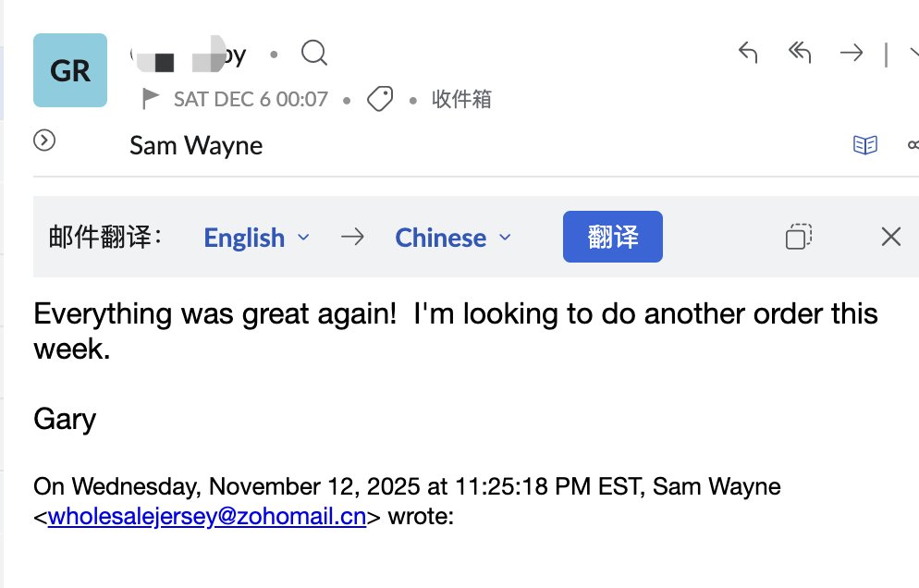The image size is (919, 588).
Task: Click the reply arrow icon
Action: pyautogui.click(x=748, y=54)
